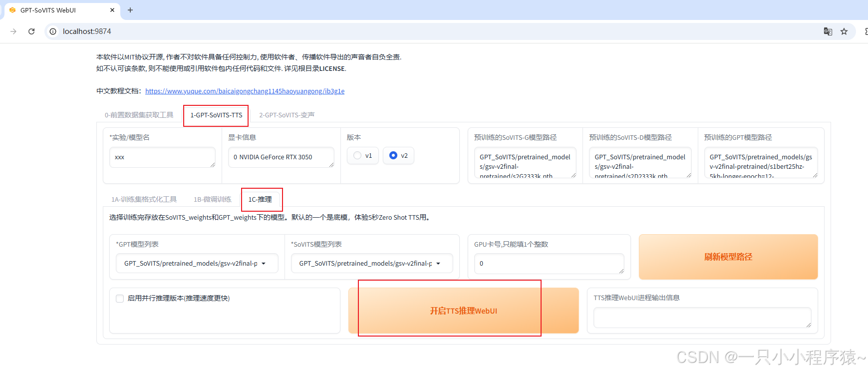Click the 显卡信息 field with RTX 3050
868x372 pixels.
pos(281,157)
